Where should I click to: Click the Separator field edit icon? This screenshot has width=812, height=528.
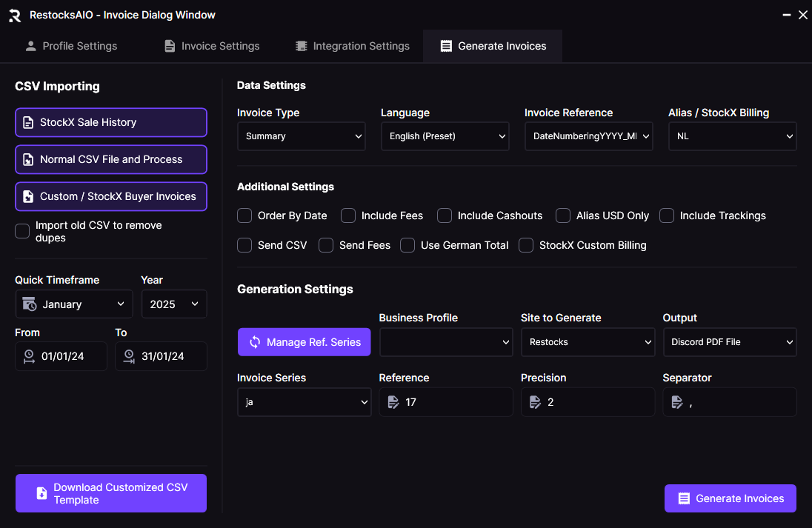coord(677,402)
